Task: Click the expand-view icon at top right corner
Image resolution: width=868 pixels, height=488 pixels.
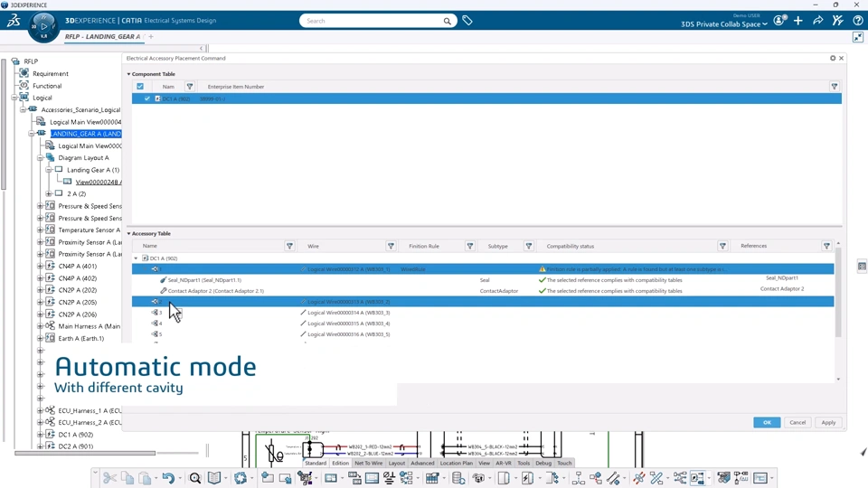Action: point(857,37)
